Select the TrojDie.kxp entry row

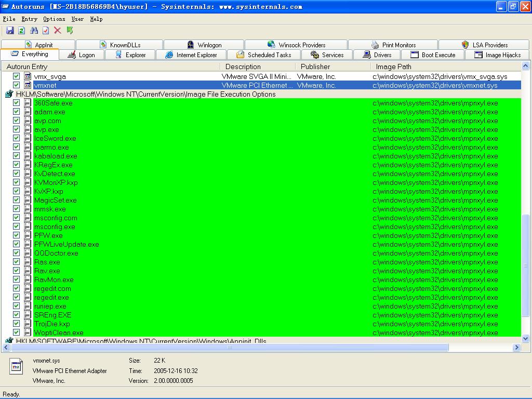coord(52,324)
